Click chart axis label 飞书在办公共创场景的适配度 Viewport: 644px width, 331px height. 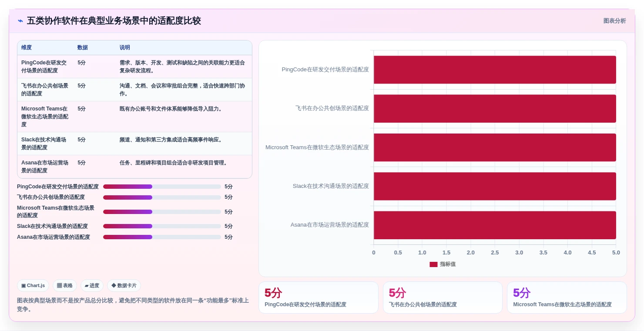332,108
